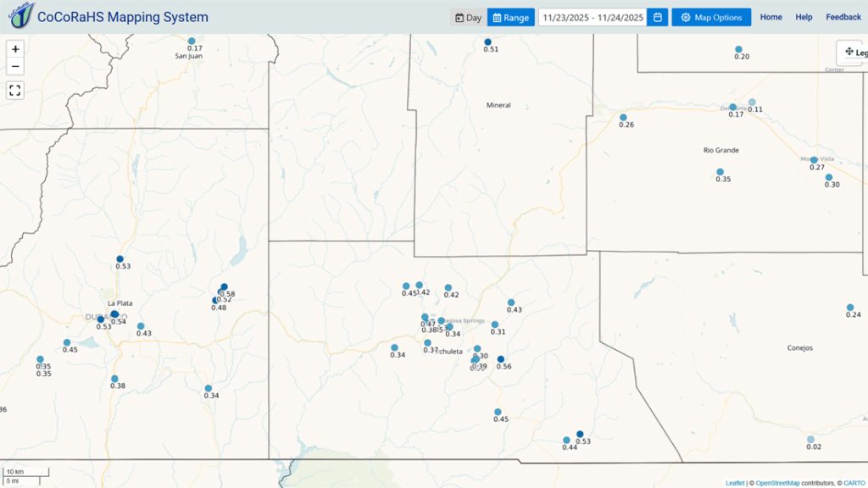Select the 0.42 marker next to 0.45
868x488 pixels.
point(420,286)
